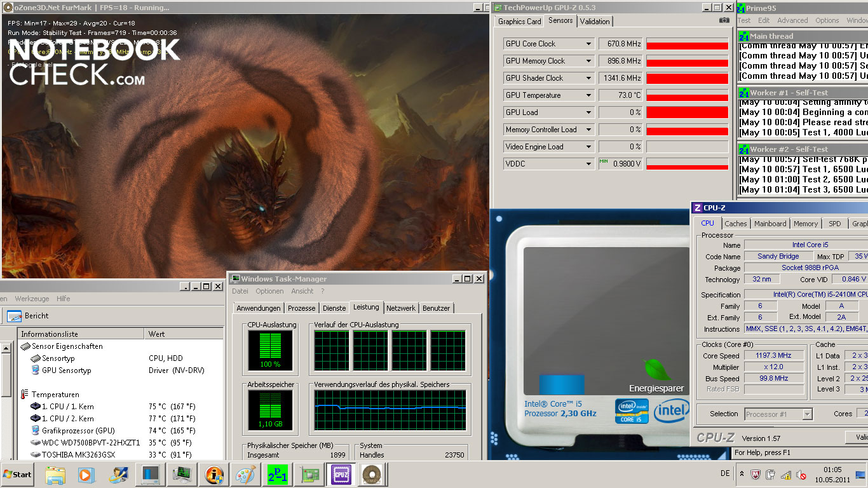The height and width of the screenshot is (488, 868).
Task: Open GPU Load sensor dropdown
Action: (589, 112)
